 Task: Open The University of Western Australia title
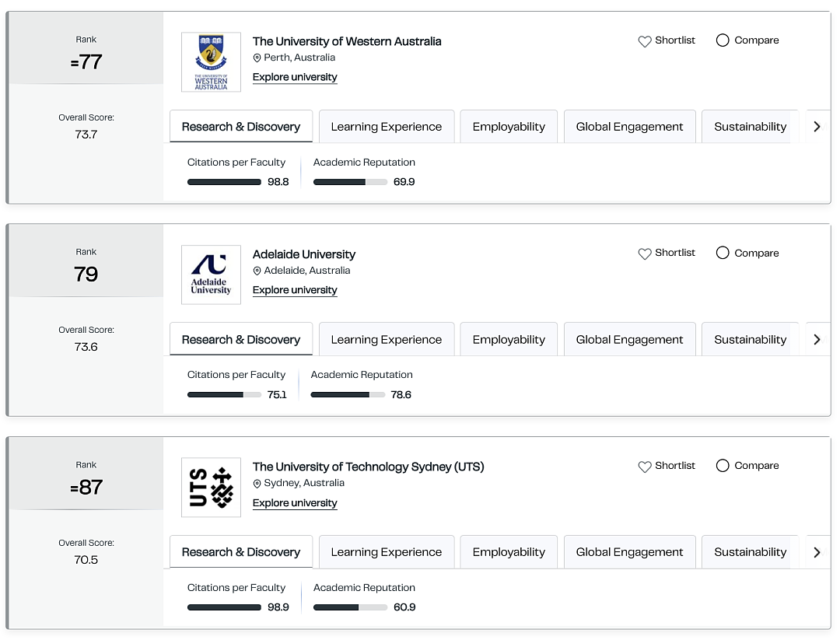point(347,41)
